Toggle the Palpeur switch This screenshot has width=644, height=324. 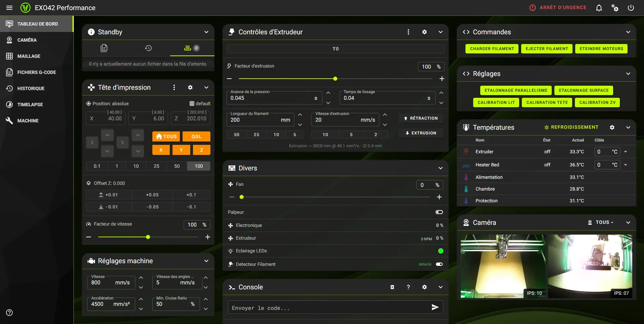click(439, 212)
